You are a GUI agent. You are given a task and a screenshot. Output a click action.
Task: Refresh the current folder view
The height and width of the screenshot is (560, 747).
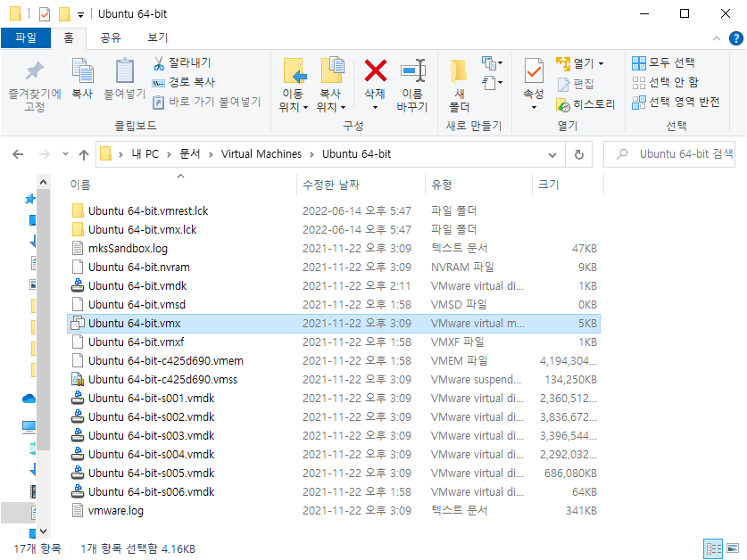click(579, 154)
